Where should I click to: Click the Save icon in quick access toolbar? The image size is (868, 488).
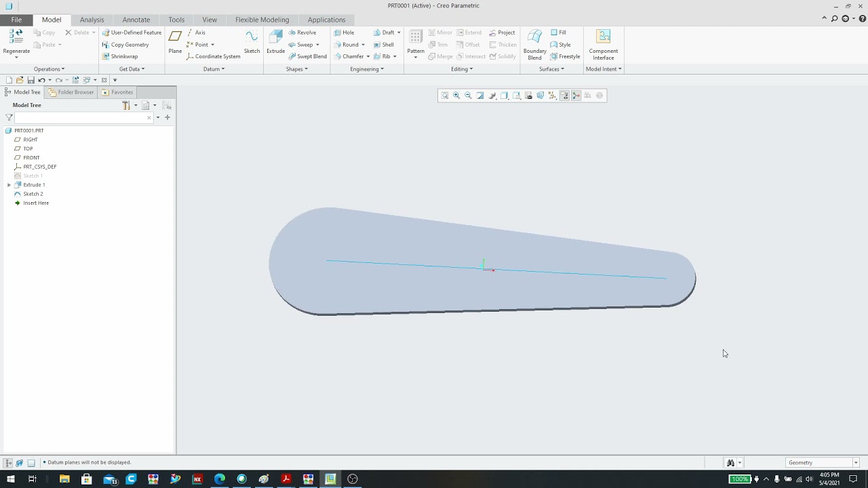tap(31, 80)
